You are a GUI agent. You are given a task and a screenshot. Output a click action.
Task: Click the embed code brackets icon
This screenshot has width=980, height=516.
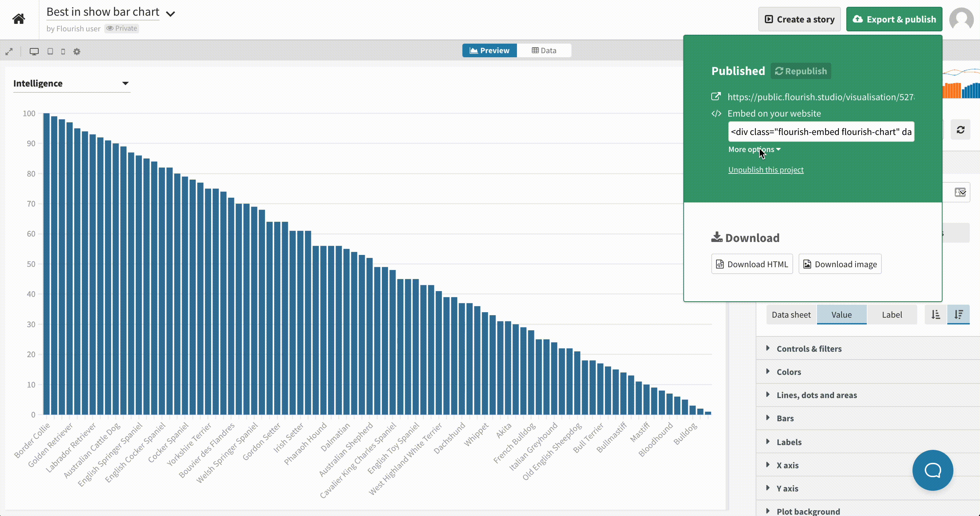[x=716, y=113]
